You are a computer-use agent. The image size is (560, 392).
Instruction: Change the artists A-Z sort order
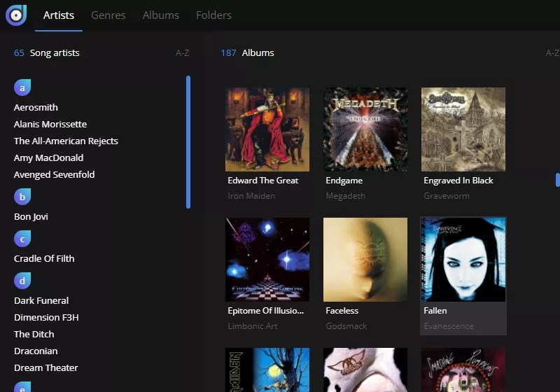(x=182, y=53)
